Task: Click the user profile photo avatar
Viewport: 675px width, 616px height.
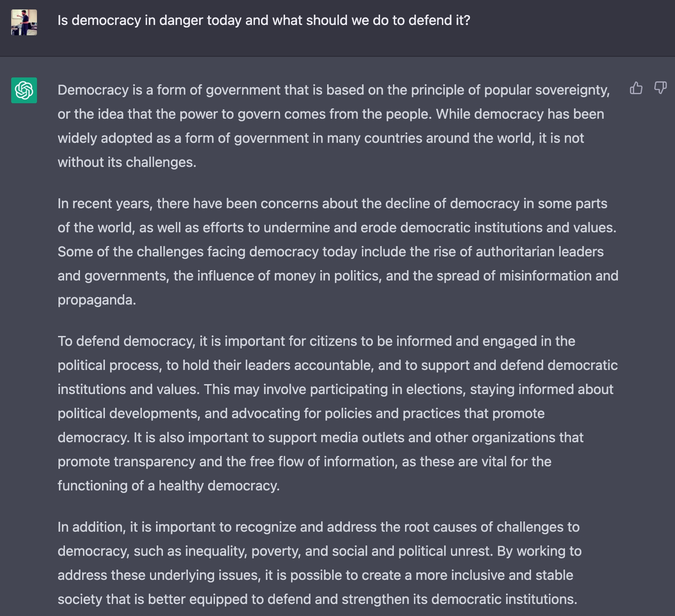Action: point(24,22)
